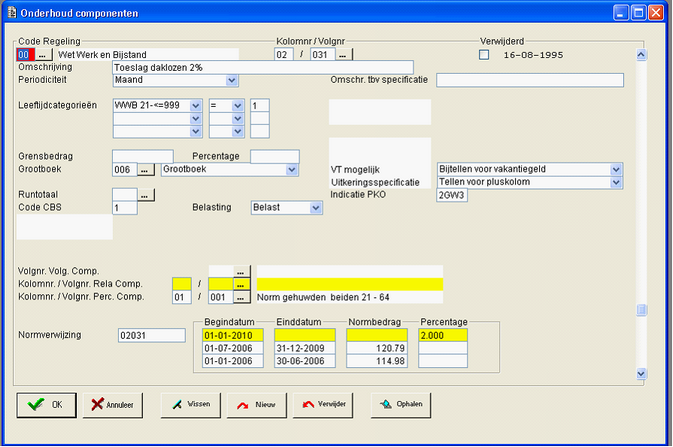Open the '=' operator dropdown
Image resolution: width=673 pixels, height=447 pixels.
coord(238,105)
